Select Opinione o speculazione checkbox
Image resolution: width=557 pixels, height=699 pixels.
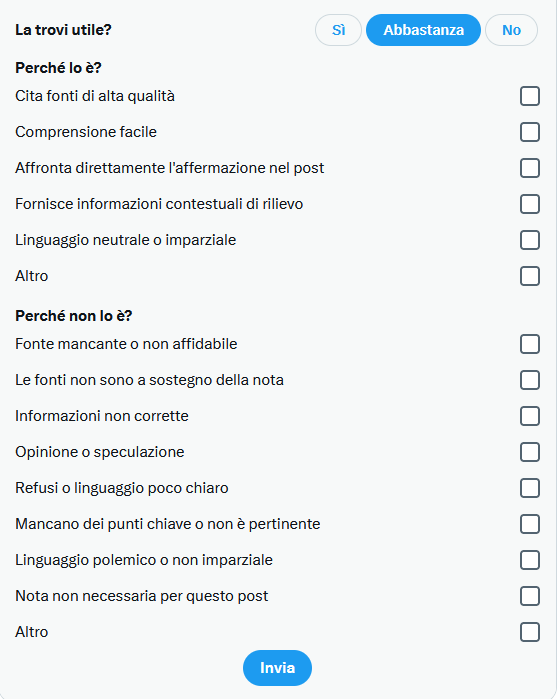pyautogui.click(x=530, y=452)
